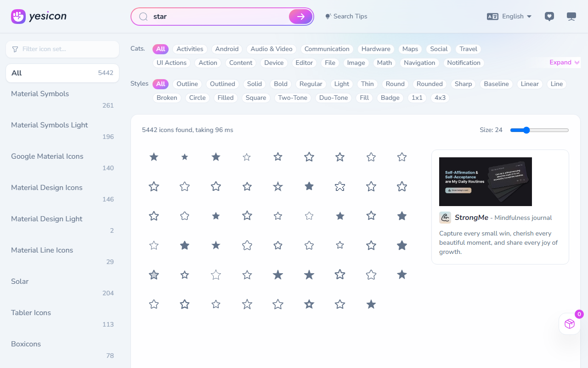
Task: Open Search Tips
Action: (346, 17)
